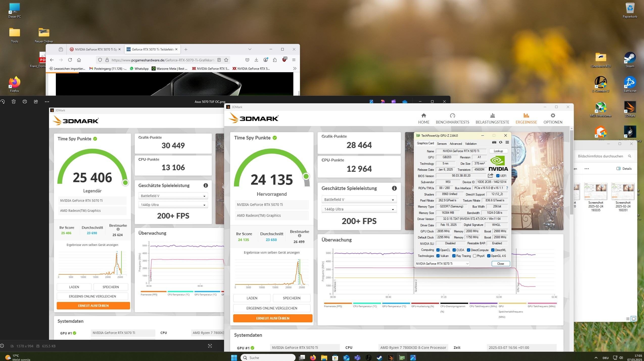The image size is (644, 361).
Task: Toggle PhysX checkbox in GPU-Z
Action: pyautogui.click(x=474, y=256)
